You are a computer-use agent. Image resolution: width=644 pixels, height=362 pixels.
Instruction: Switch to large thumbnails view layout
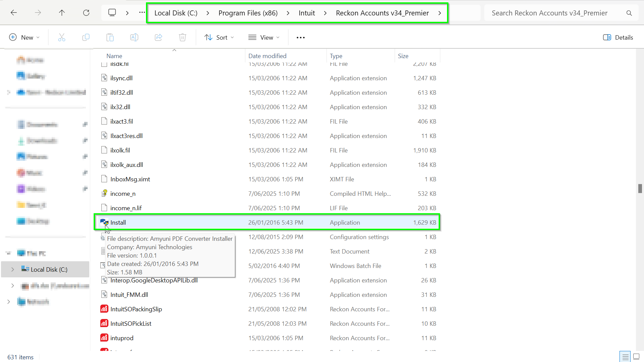point(636,357)
